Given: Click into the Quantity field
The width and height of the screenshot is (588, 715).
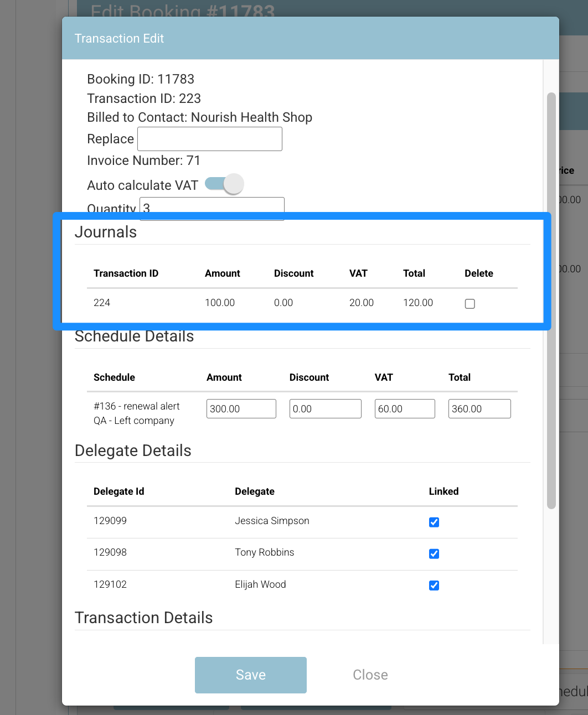Looking at the screenshot, I should (212, 209).
